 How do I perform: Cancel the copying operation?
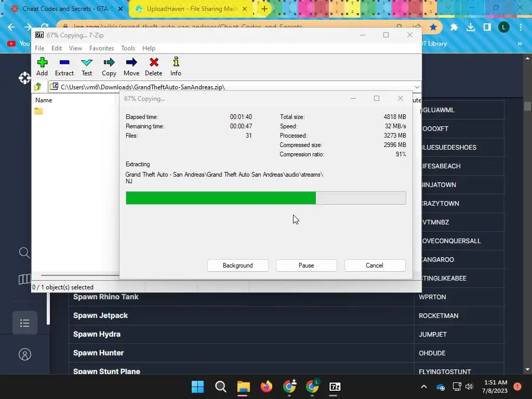point(375,265)
